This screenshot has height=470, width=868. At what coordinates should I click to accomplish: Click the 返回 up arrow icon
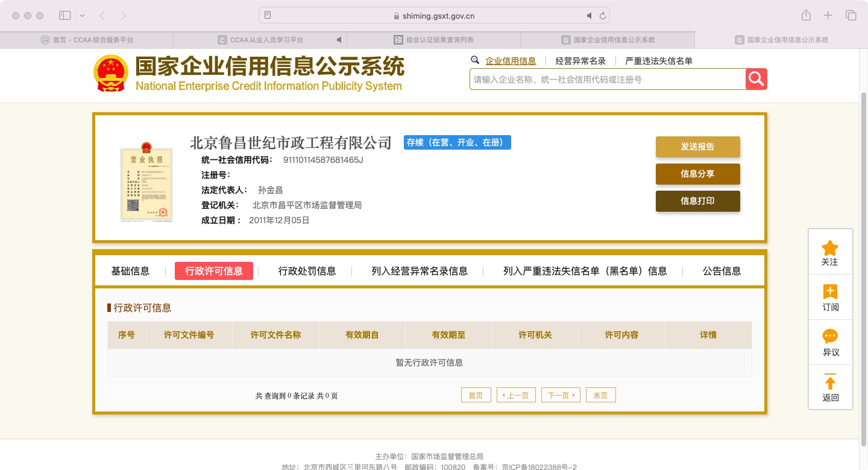(830, 382)
